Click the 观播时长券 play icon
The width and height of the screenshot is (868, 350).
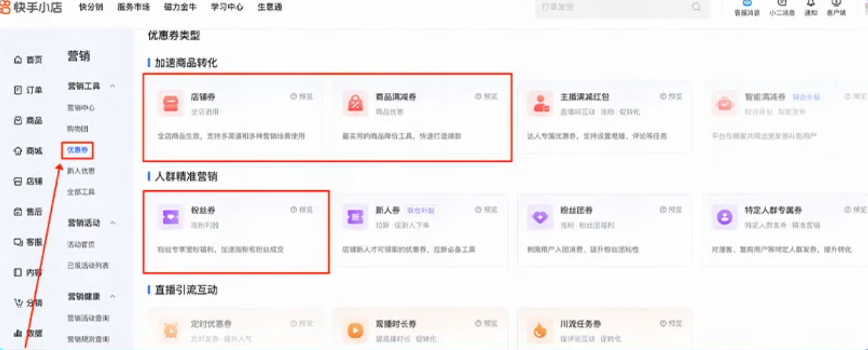click(x=356, y=331)
